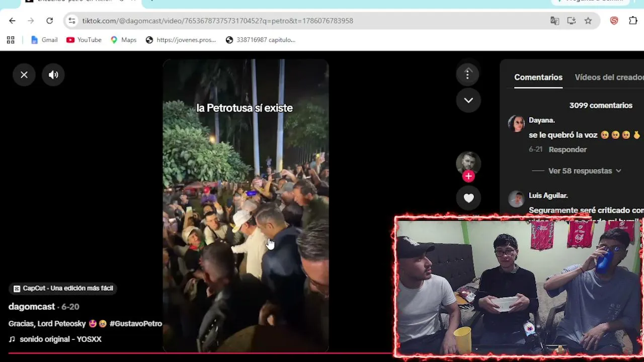Open sonido original - YOSXX sound

tap(56, 339)
